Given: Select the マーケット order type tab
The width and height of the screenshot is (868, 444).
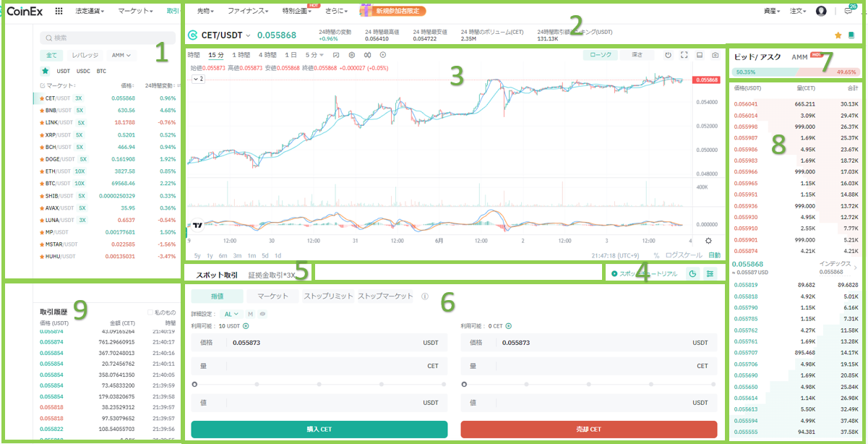Looking at the screenshot, I should [274, 296].
